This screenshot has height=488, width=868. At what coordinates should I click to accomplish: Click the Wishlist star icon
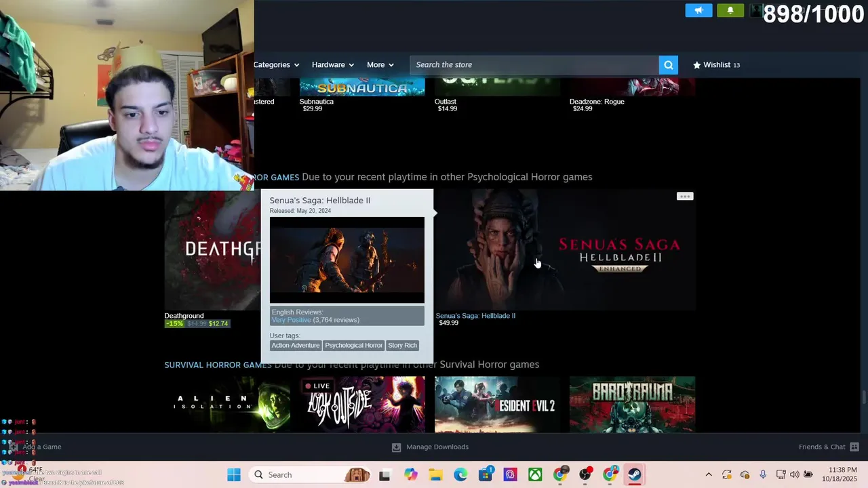696,65
